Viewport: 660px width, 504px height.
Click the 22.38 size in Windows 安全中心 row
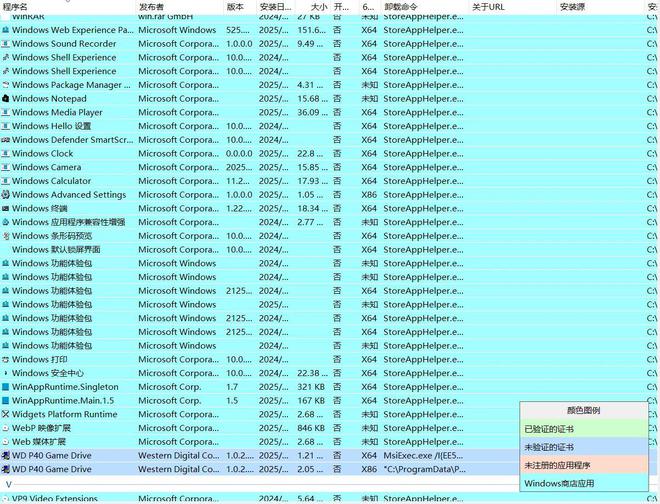click(312, 373)
